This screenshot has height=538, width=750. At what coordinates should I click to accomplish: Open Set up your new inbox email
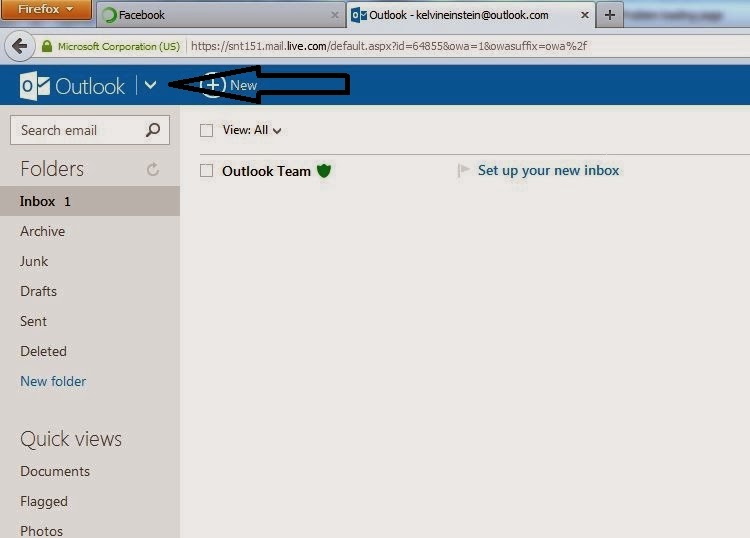coord(548,170)
